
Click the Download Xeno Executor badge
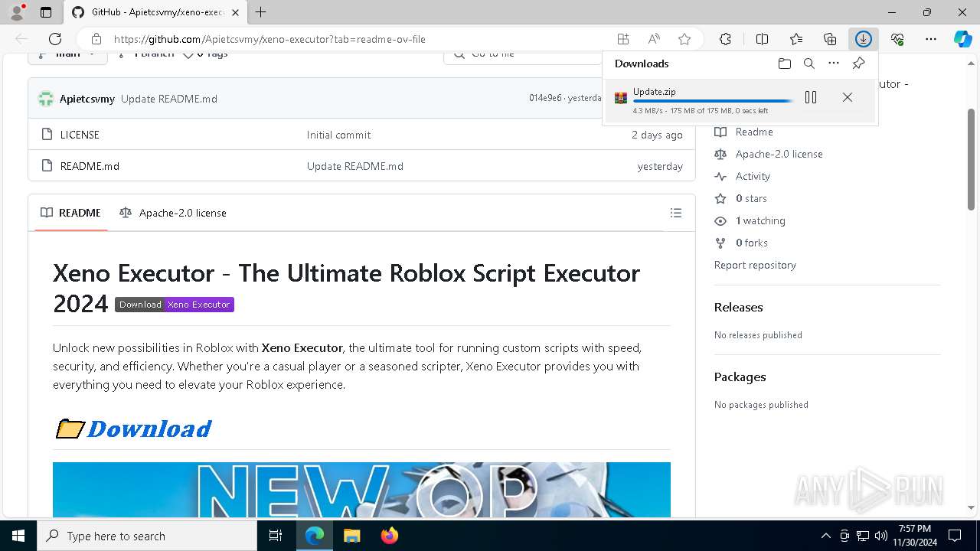tap(175, 305)
